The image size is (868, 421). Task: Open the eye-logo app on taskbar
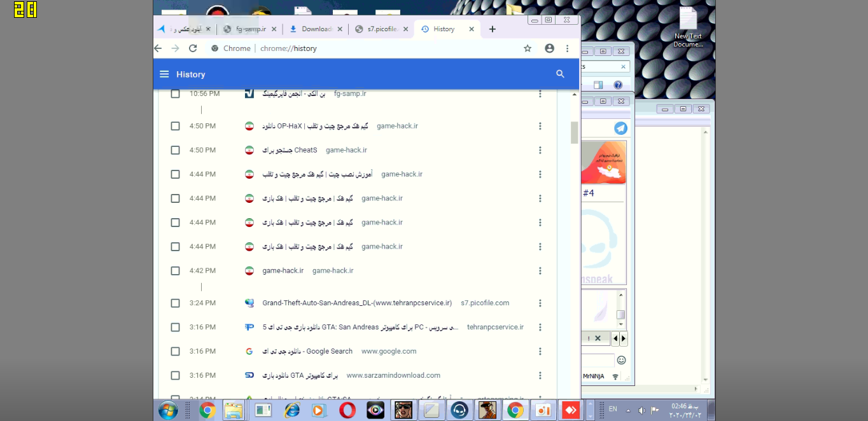(375, 410)
